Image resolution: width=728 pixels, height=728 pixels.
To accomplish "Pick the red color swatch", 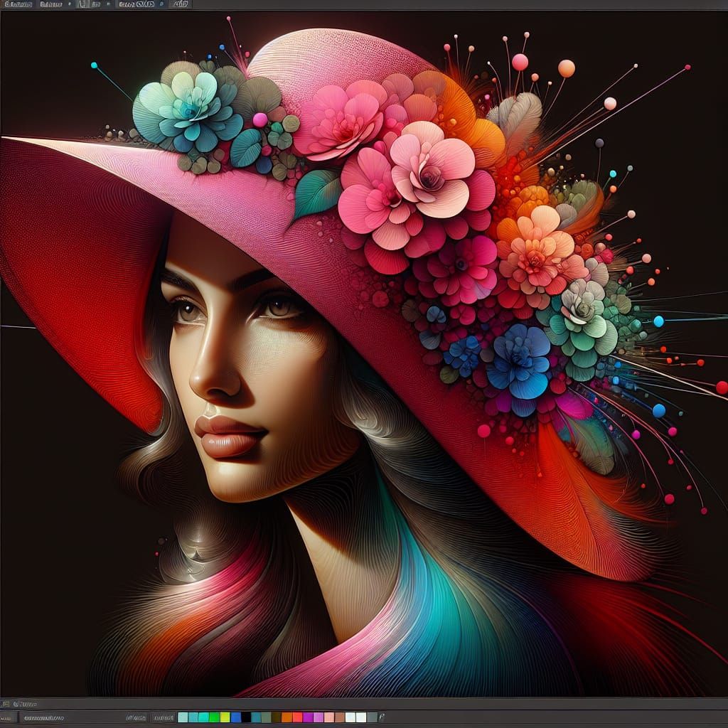I will [297, 717].
